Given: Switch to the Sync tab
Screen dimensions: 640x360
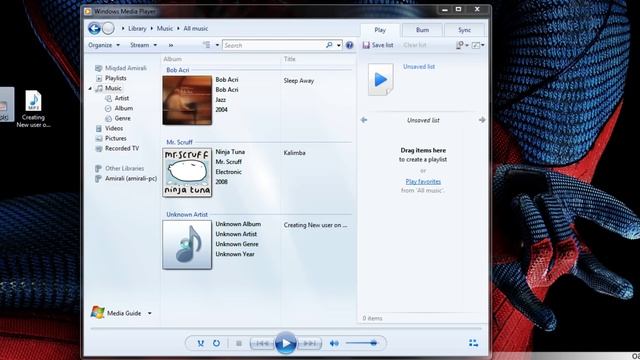Looking at the screenshot, I should (x=464, y=30).
